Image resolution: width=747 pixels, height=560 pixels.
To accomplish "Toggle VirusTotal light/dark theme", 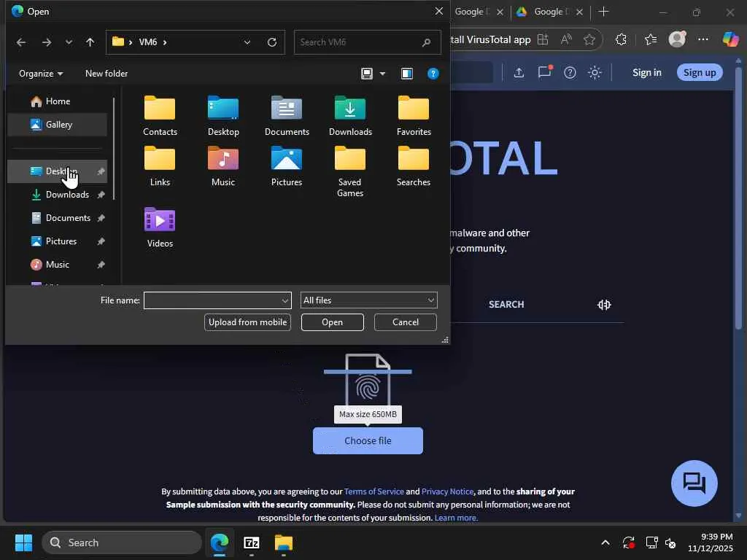I will tap(595, 72).
